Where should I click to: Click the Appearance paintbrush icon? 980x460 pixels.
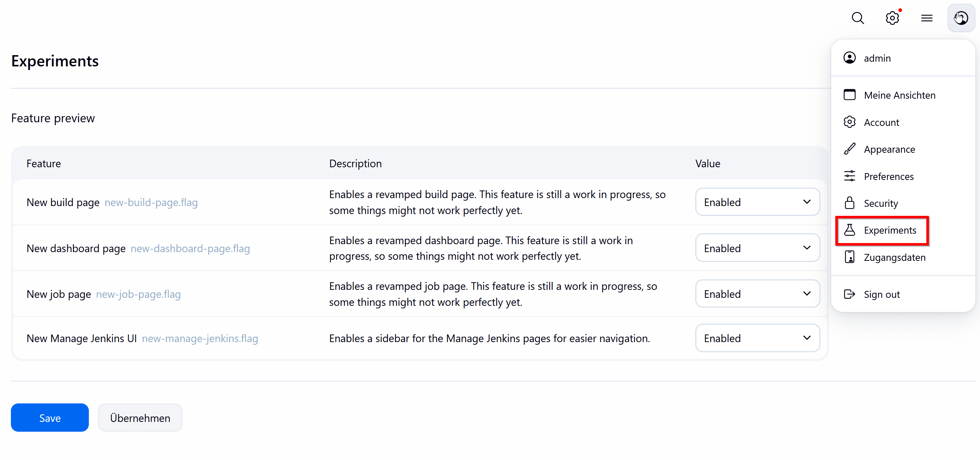[850, 149]
